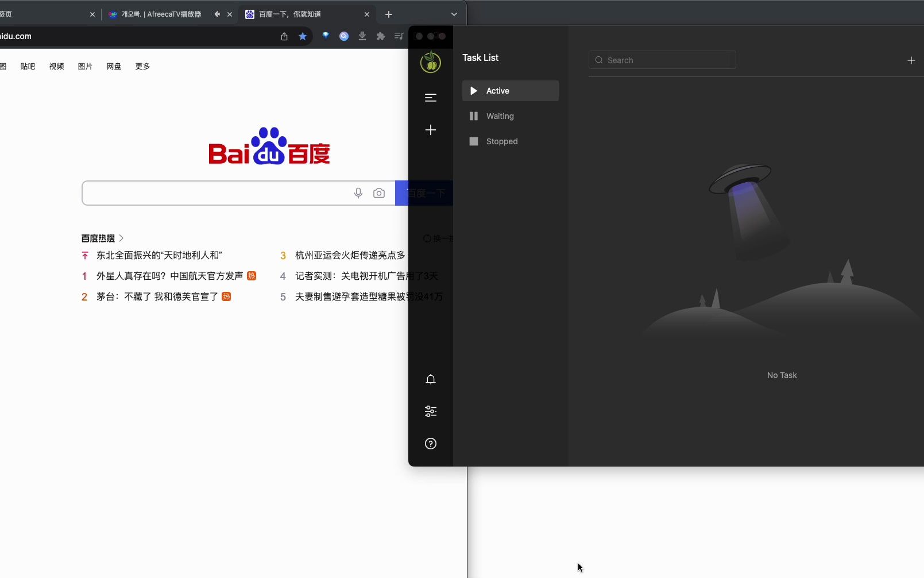The height and width of the screenshot is (578, 924).
Task: Open Motrix notifications bell icon
Action: [x=431, y=379]
